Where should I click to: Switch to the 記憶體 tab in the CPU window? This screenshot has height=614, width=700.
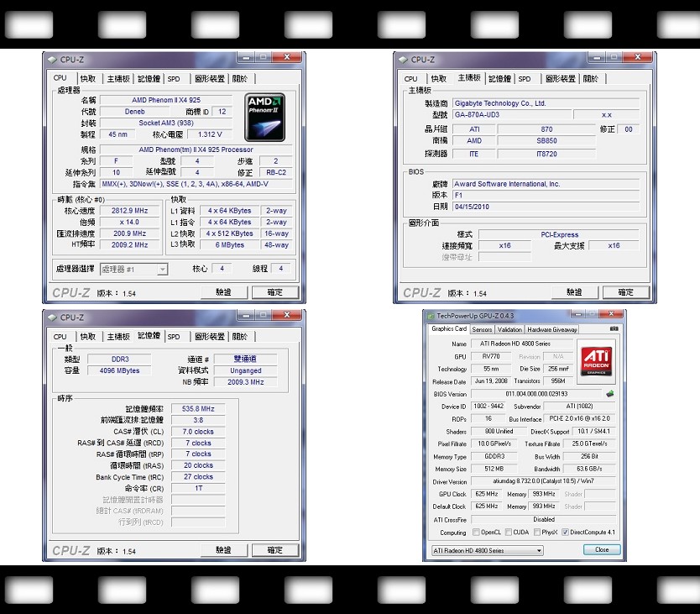tap(149, 79)
